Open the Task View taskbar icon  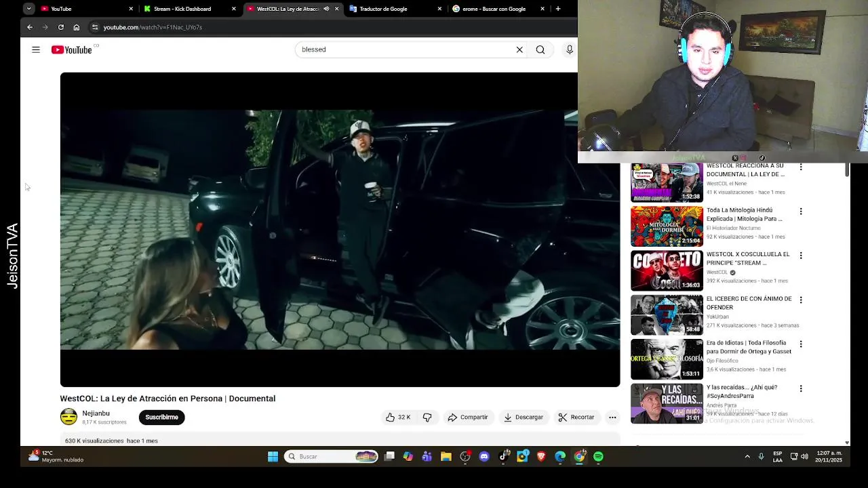pos(389,457)
